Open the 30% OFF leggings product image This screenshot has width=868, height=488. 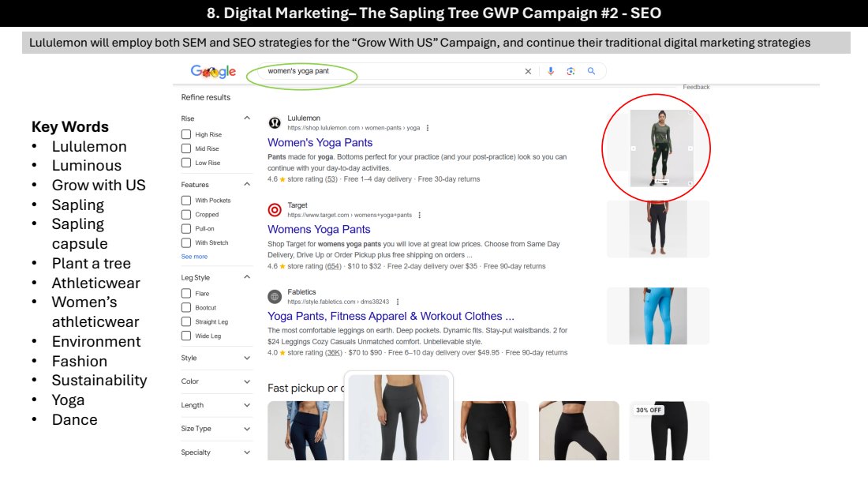[669, 431]
